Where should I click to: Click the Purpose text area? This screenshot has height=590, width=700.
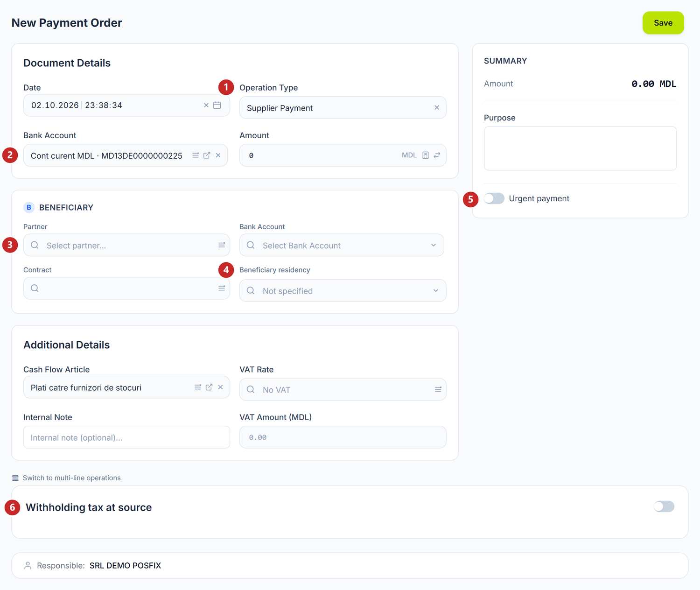pos(580,148)
